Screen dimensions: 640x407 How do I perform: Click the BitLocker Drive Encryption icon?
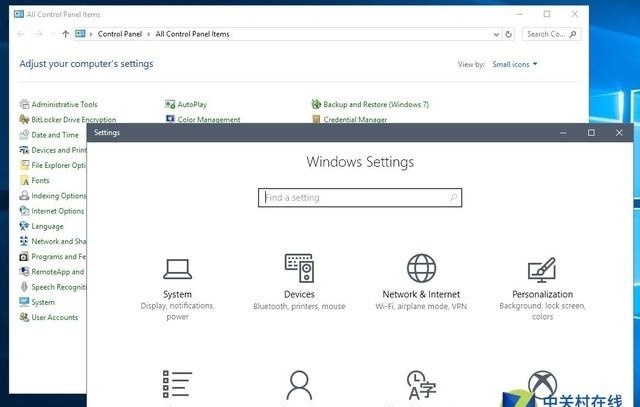point(24,119)
